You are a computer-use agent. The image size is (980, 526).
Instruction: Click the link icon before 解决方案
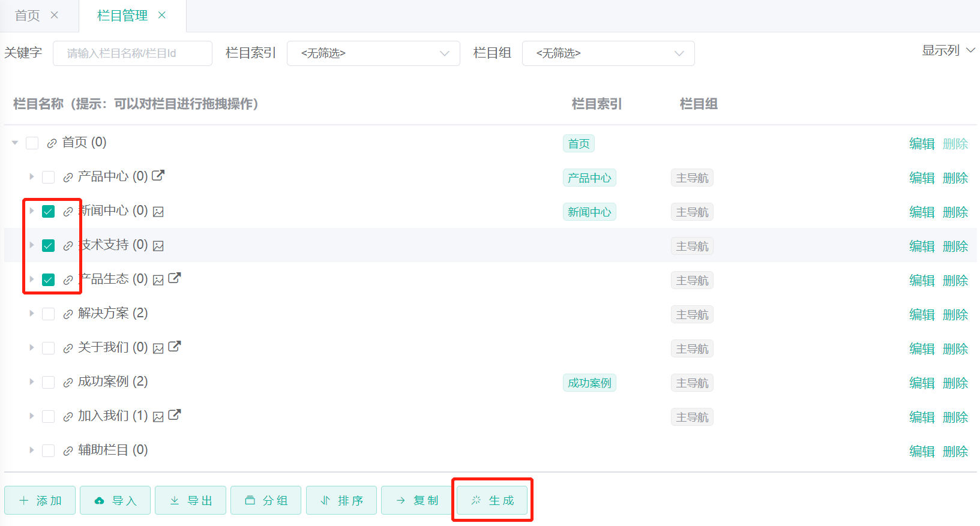tap(68, 314)
